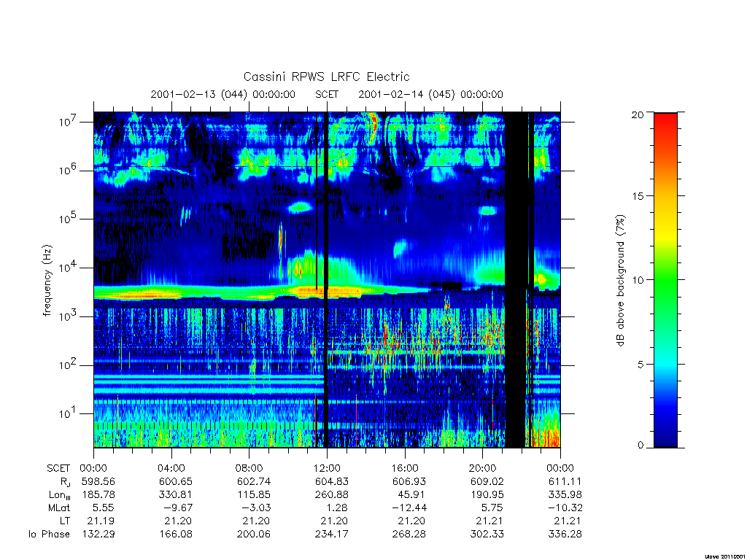Image resolution: width=747 pixels, height=560 pixels.
Task: Click the MLat value '-3.03'
Action: click(256, 508)
